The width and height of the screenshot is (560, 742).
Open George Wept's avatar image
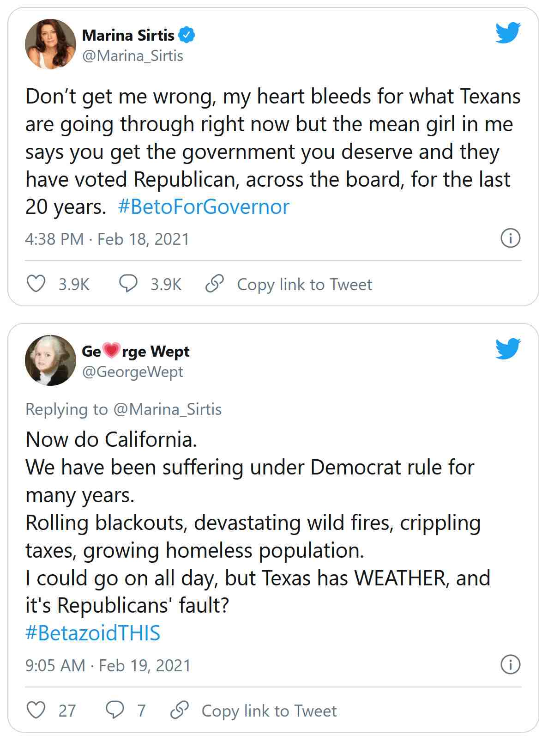point(50,360)
